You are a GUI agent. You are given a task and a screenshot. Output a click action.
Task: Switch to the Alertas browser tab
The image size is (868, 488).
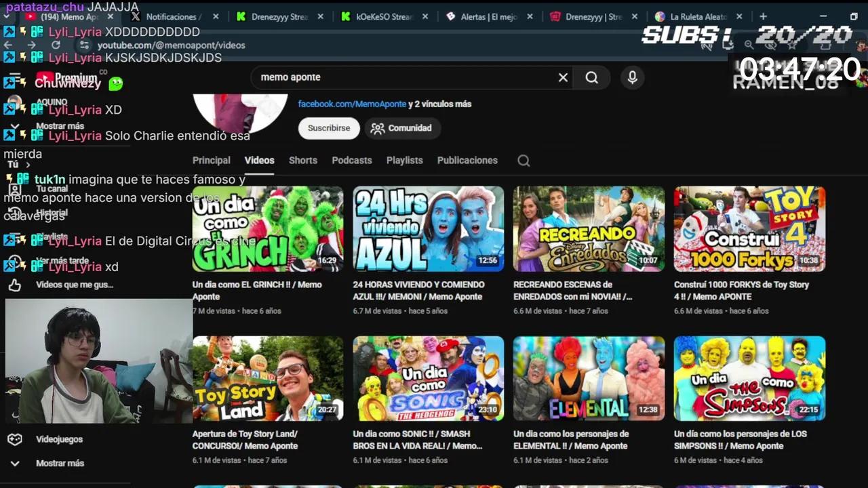click(x=488, y=17)
